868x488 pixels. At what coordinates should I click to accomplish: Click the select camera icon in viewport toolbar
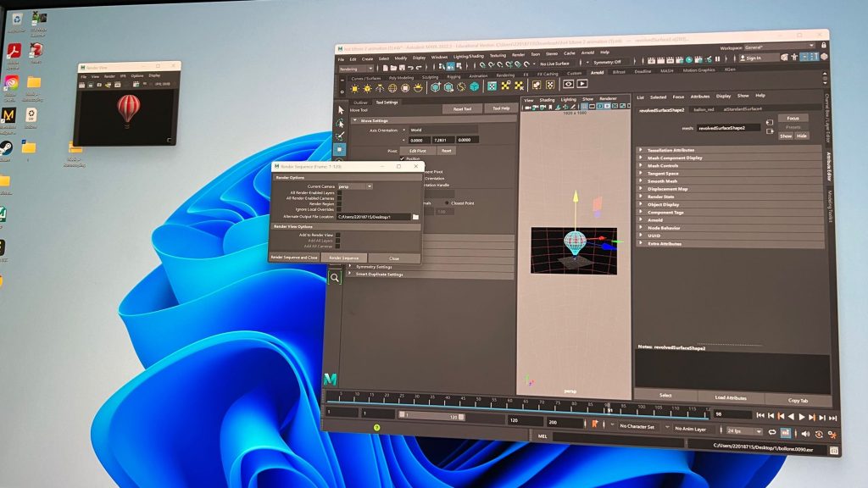[527, 107]
